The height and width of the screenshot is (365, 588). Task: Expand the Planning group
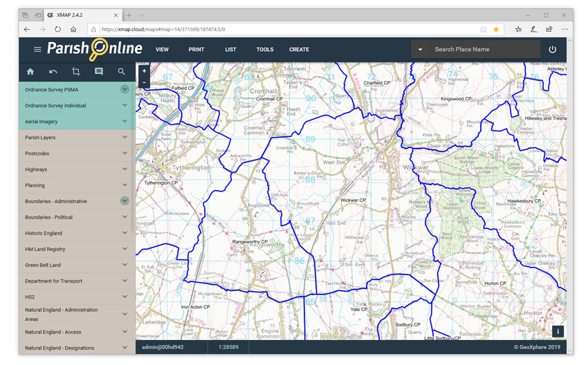(x=125, y=185)
